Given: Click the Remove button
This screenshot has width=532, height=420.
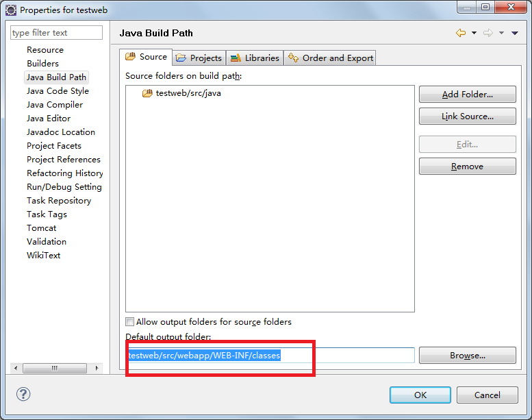Looking at the screenshot, I should pyautogui.click(x=467, y=166).
